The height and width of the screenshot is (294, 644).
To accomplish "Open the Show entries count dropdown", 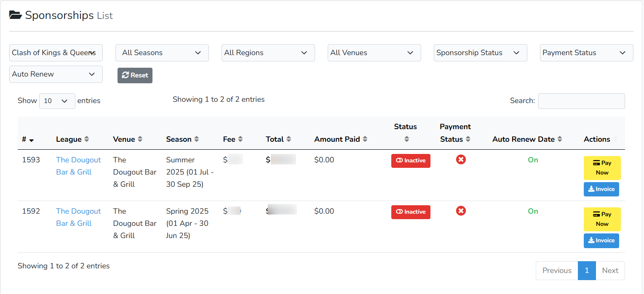I will pos(57,101).
